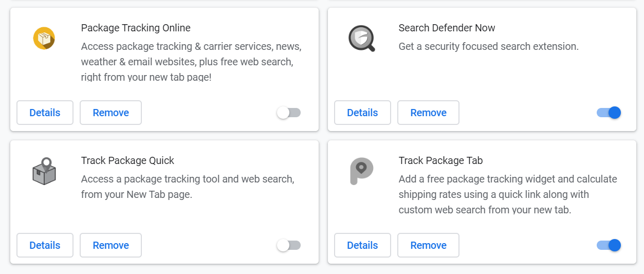644x274 pixels.
Task: Enable the Track Package Quick extension
Action: click(x=288, y=245)
